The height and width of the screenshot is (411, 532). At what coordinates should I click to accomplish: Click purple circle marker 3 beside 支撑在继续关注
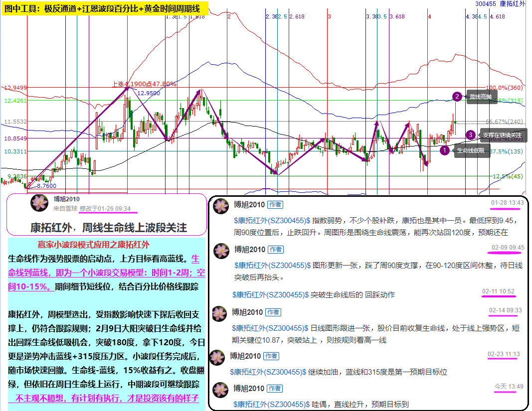470,135
